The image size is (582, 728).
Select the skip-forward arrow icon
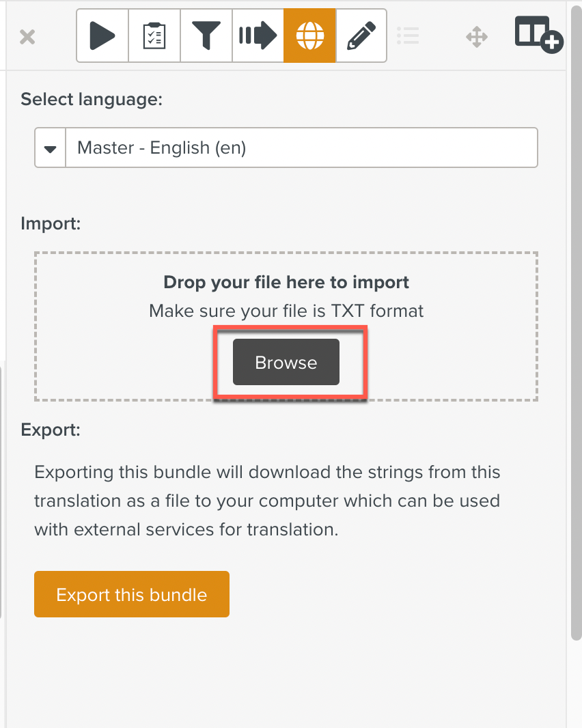pyautogui.click(x=258, y=35)
